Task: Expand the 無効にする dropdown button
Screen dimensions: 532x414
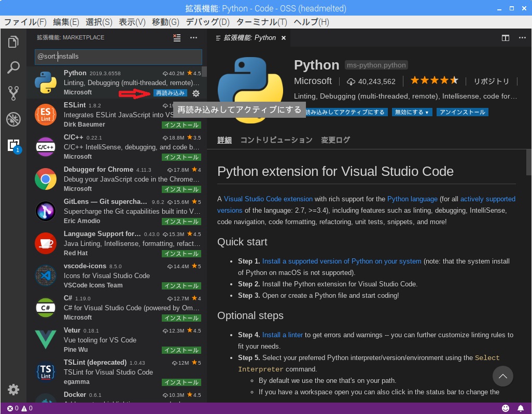Action: click(x=412, y=112)
